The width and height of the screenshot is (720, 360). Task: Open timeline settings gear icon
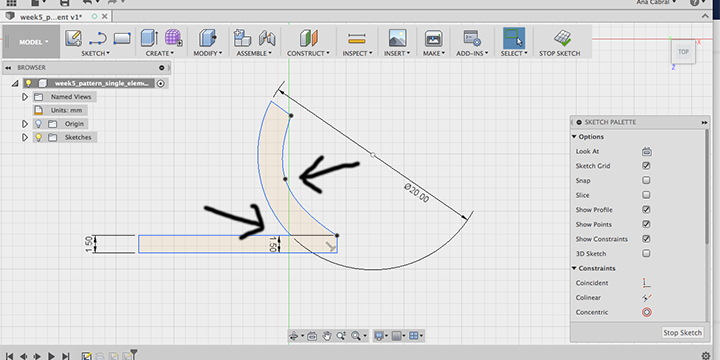(706, 356)
